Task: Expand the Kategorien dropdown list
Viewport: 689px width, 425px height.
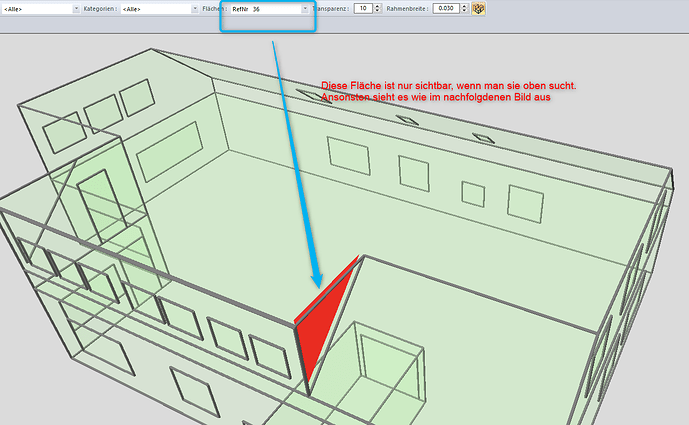Action: click(x=193, y=8)
